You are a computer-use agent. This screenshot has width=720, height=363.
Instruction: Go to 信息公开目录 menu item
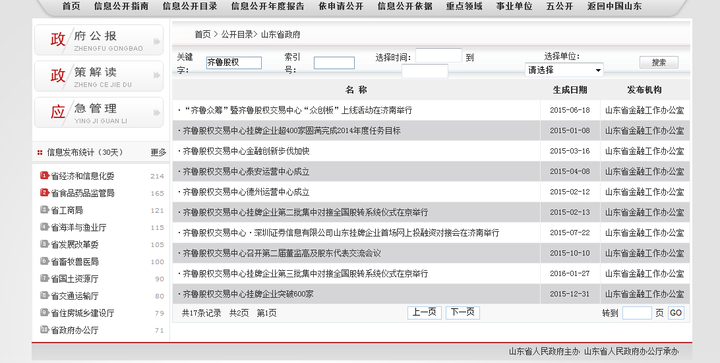point(190,6)
